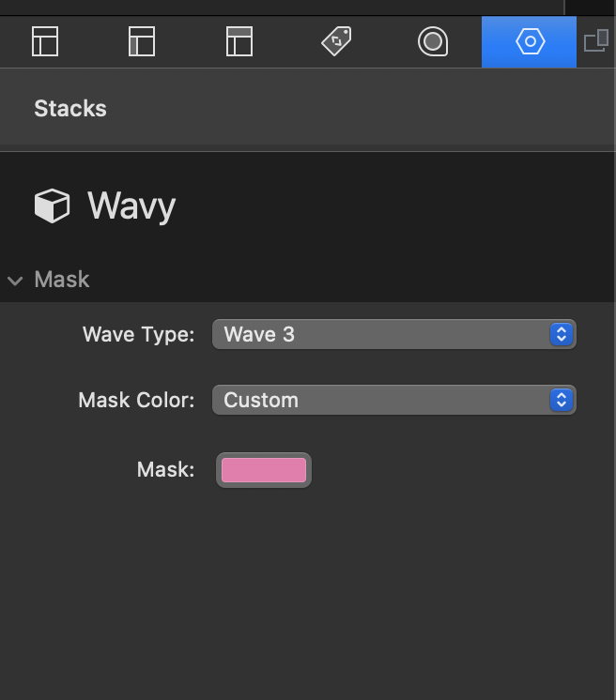Open the tag-shaped meta inspector tab
Image resolution: width=616 pixels, height=700 pixels.
point(336,41)
